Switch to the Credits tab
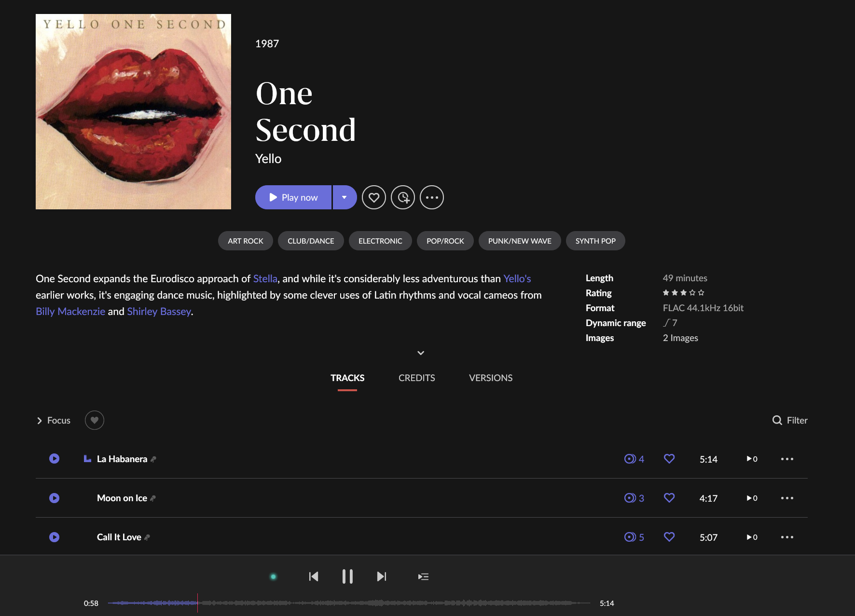The width and height of the screenshot is (855, 616). pos(416,378)
